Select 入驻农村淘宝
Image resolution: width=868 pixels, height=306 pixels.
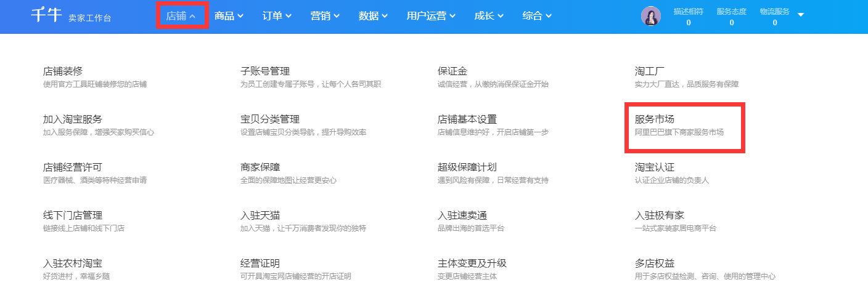click(x=73, y=264)
